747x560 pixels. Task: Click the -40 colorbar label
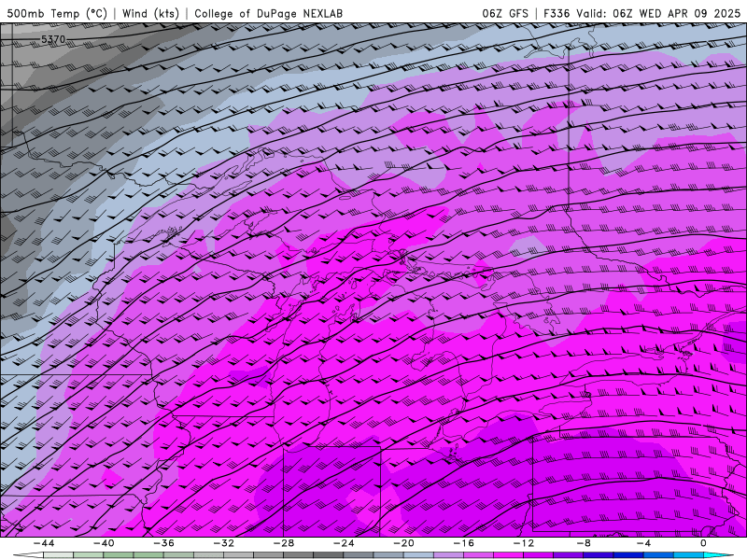(104, 543)
